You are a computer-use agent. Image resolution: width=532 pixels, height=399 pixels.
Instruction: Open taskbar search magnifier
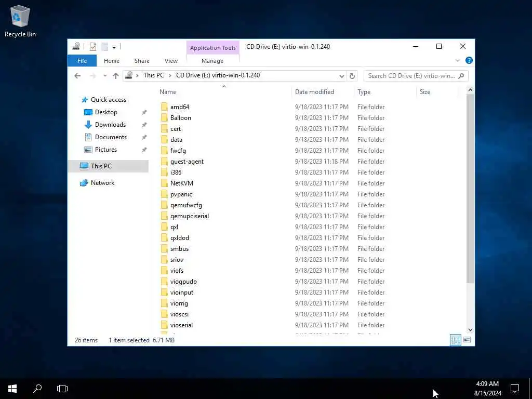[37, 389]
